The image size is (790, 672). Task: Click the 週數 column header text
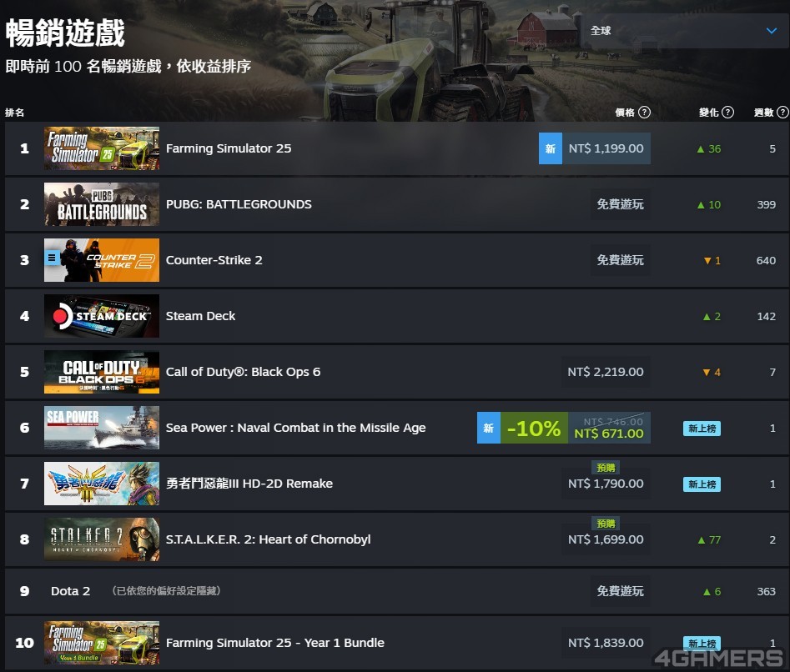764,113
